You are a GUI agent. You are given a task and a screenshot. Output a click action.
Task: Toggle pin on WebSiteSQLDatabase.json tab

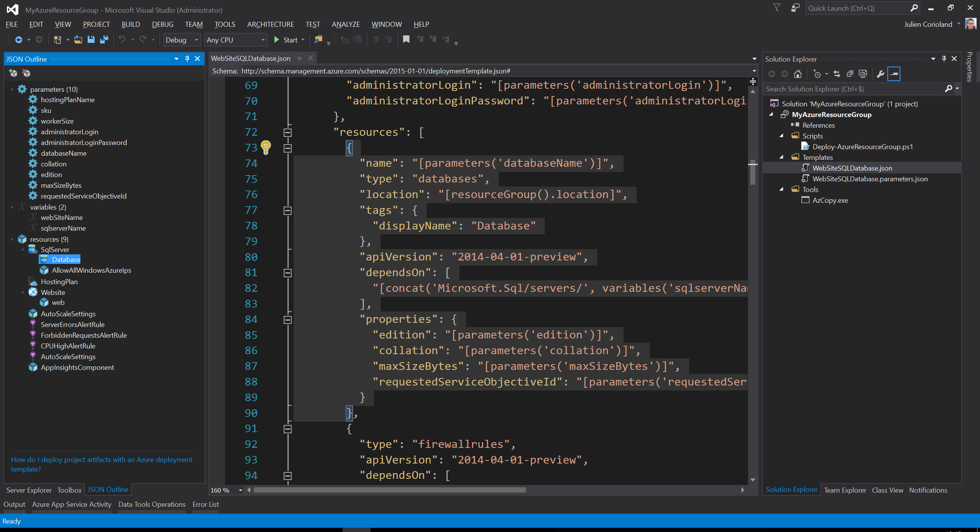point(299,58)
